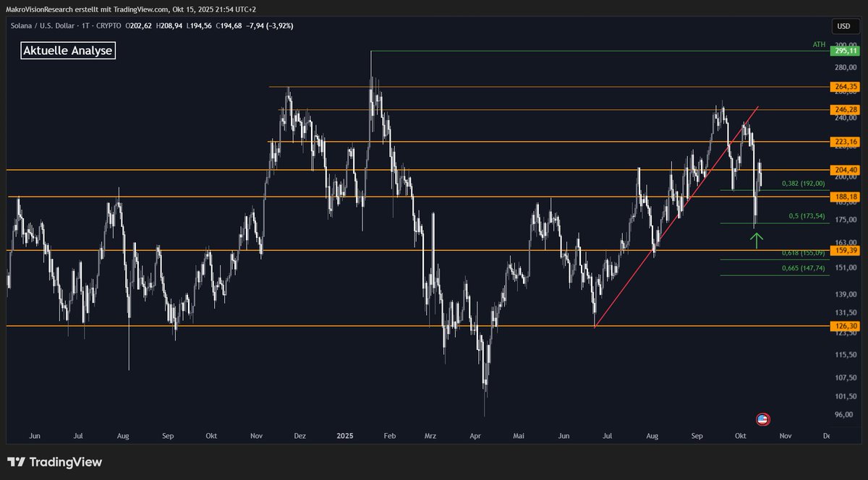Select the 204,40 price level label
Screen dimensions: 868x480
[844, 170]
